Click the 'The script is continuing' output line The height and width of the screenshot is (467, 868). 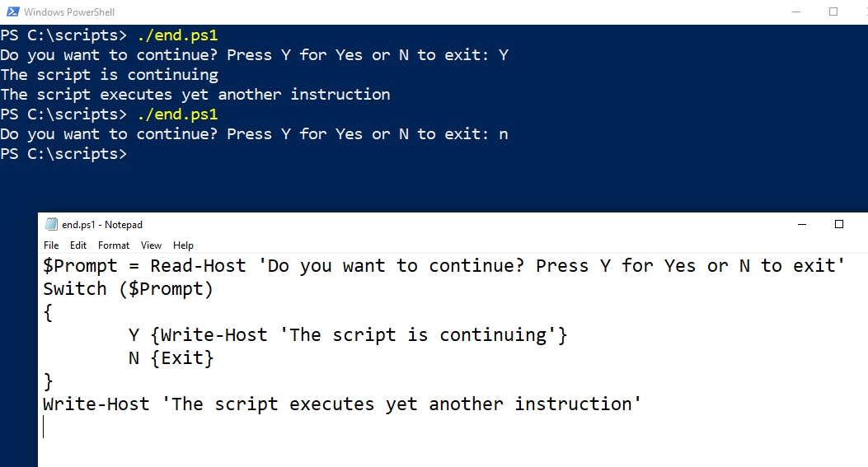tap(109, 75)
